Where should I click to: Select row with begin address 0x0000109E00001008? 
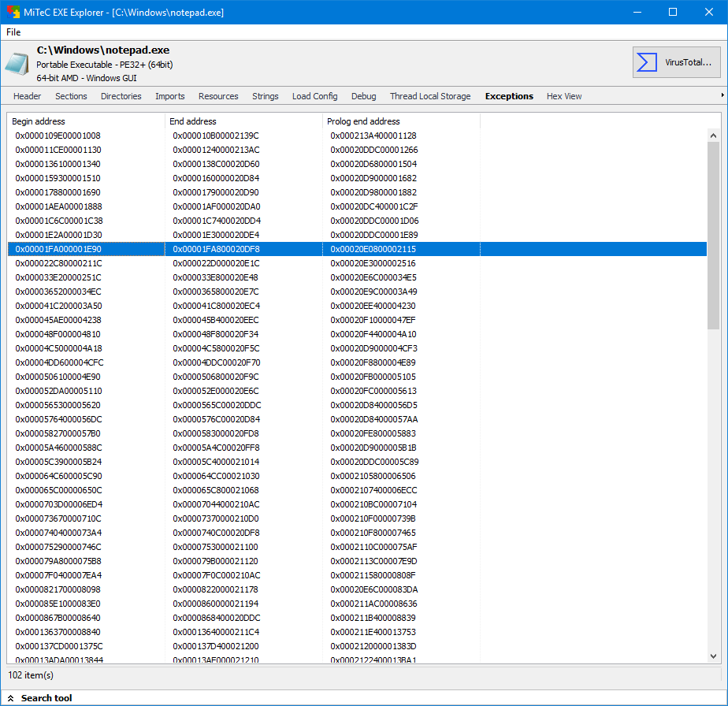click(x=357, y=136)
